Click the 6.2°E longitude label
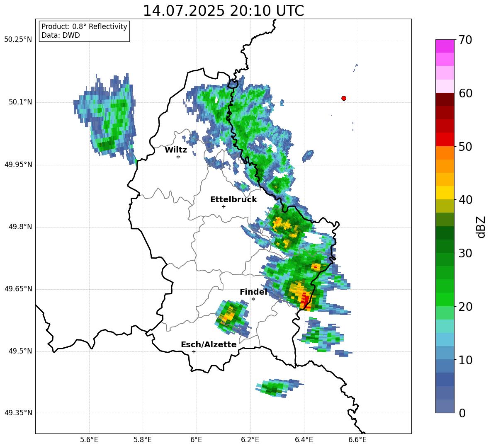The width and height of the screenshot is (491, 448). coord(250,440)
